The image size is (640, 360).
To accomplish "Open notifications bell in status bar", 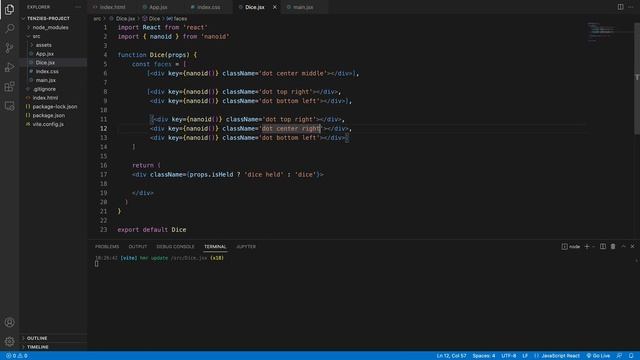I will pos(631,356).
